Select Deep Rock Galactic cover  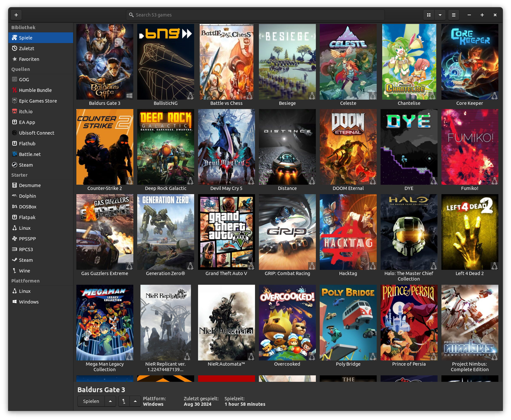(x=166, y=147)
